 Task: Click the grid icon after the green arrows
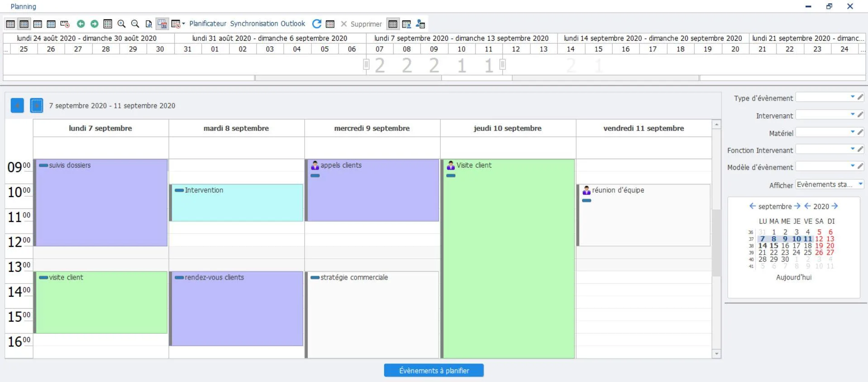point(108,24)
